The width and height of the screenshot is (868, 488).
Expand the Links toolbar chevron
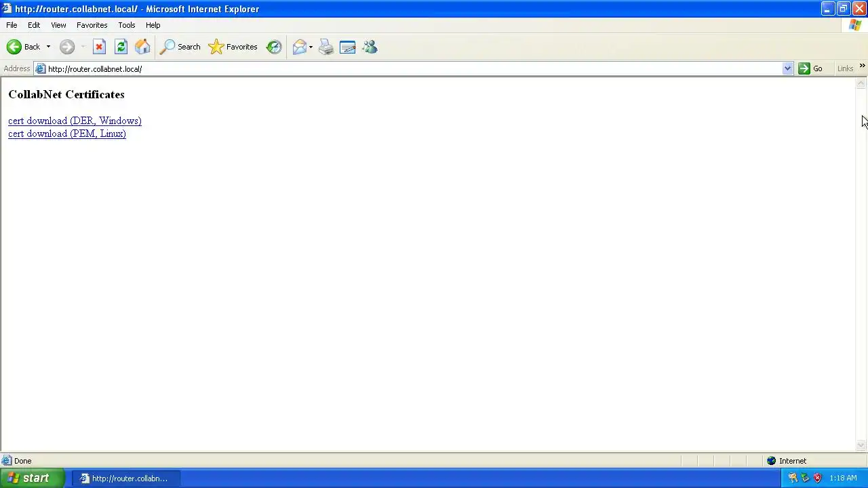862,66
